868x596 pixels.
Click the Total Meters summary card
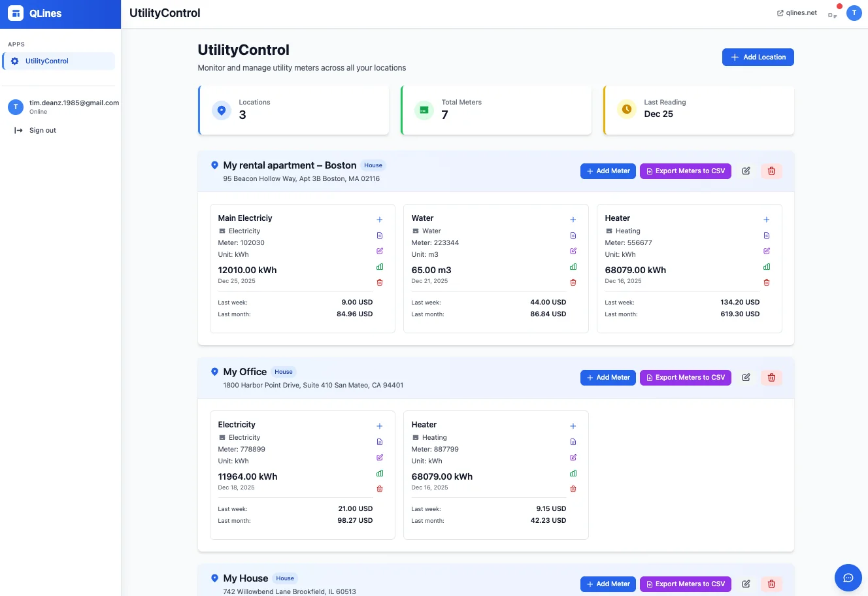click(496, 110)
